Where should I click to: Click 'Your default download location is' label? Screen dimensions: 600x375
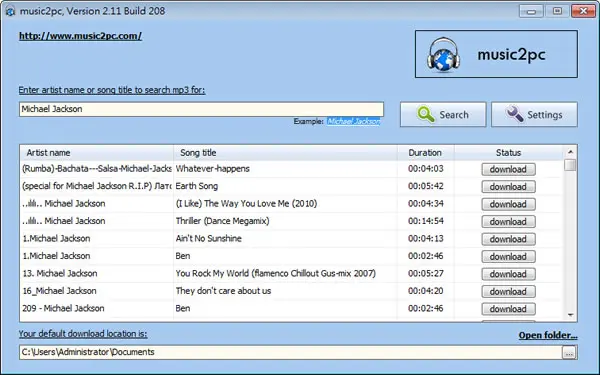pyautogui.click(x=83, y=334)
